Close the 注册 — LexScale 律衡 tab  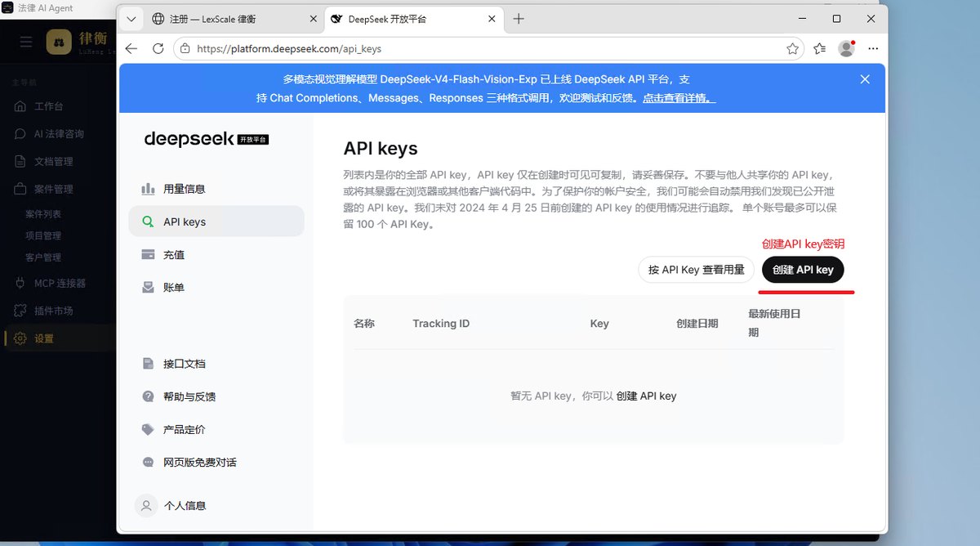click(x=313, y=19)
